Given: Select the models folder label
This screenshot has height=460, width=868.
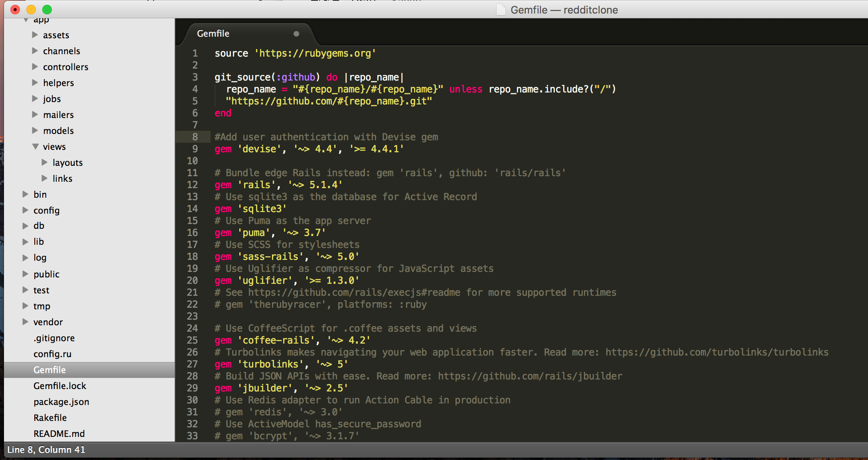Looking at the screenshot, I should [58, 131].
